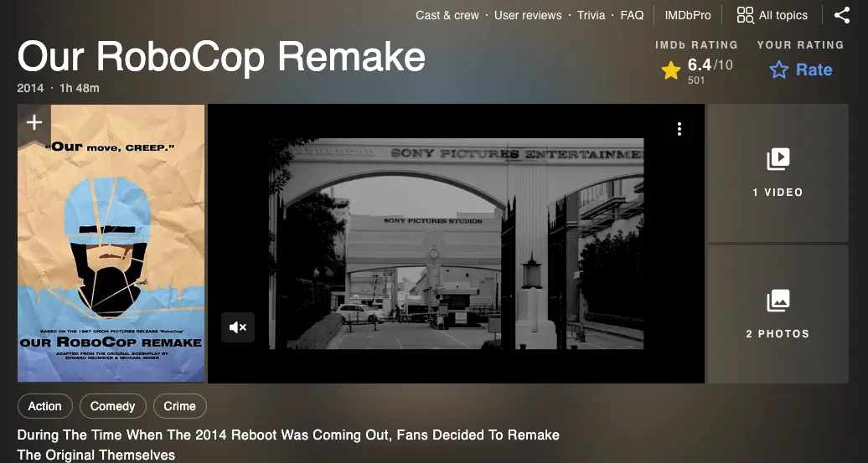This screenshot has width=868, height=463.
Task: Visit the IMDbPro link
Action: click(688, 15)
